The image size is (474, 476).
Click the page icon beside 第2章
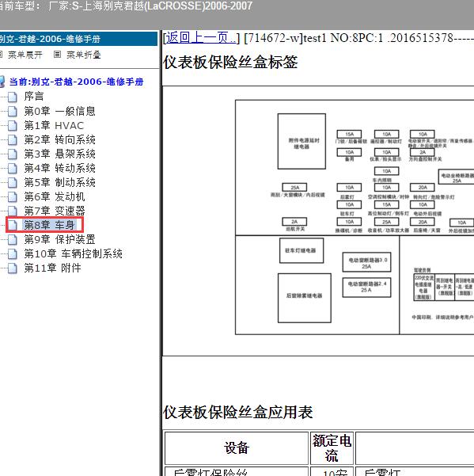point(13,139)
